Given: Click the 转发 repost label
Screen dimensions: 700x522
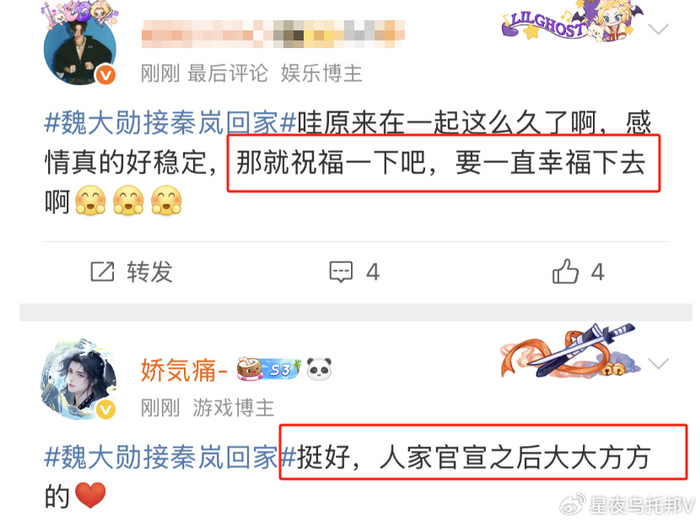Looking at the screenshot, I should pos(150,272).
